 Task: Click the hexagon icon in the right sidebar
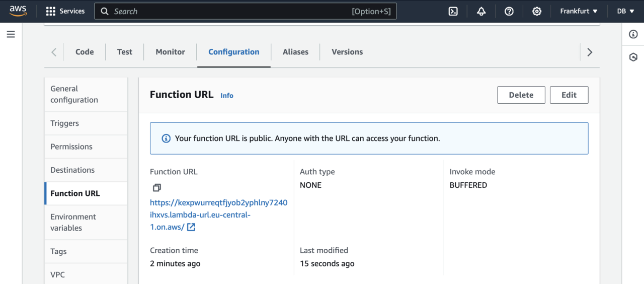coord(633,57)
